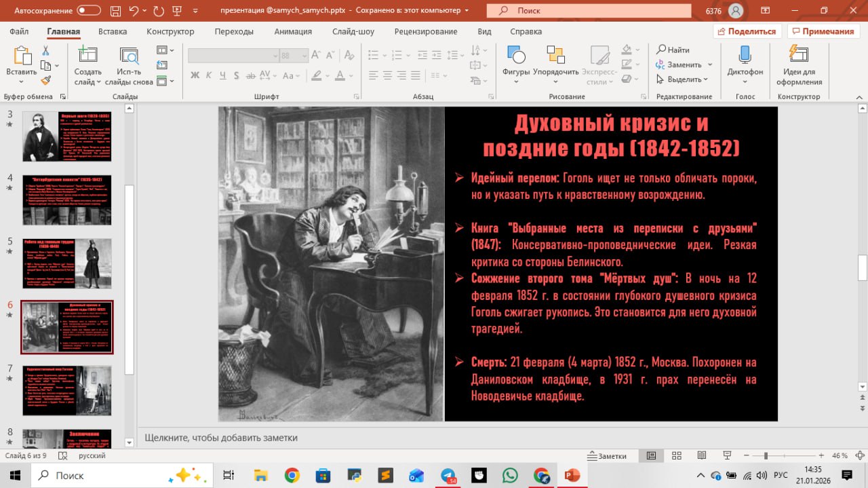This screenshot has width=868, height=488.
Task: Click the Format Painter brush icon
Action: tap(46, 80)
